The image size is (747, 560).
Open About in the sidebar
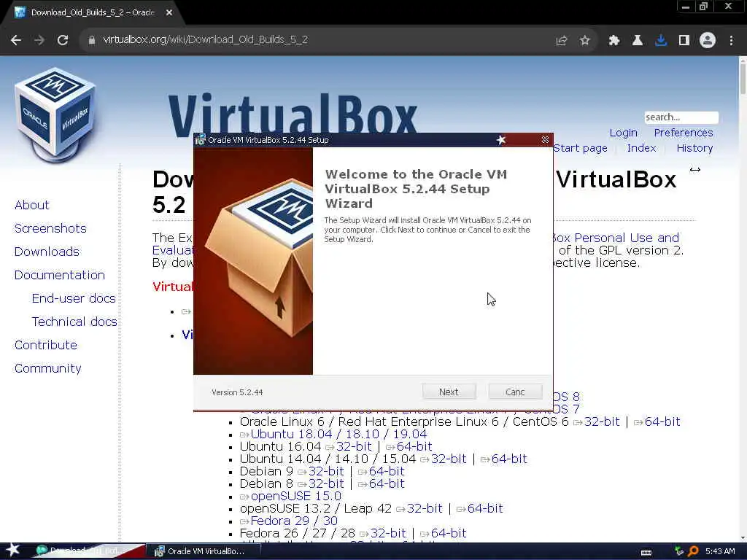click(x=32, y=205)
